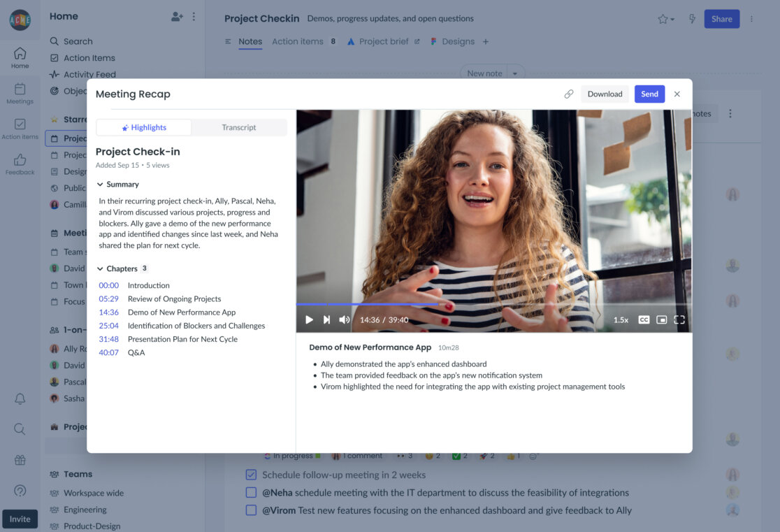Toggle closed captions CC
This screenshot has height=532, width=780.
(644, 319)
